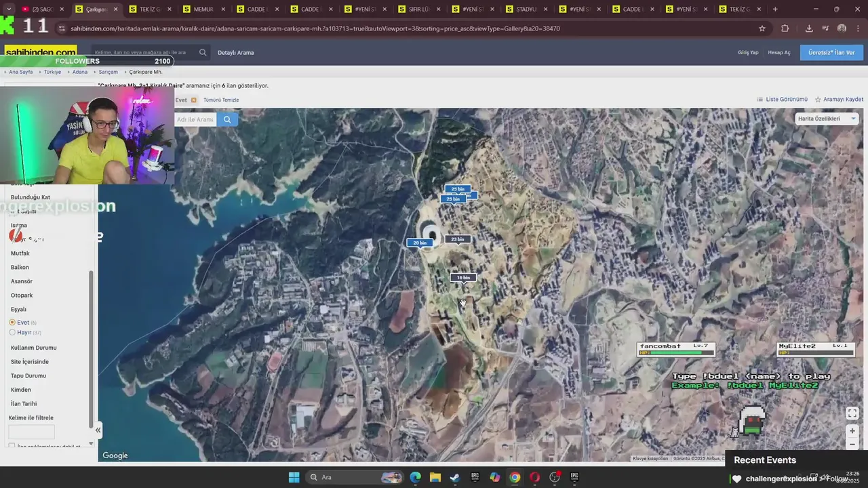Close the active Çarkıpare tab
868x488 pixels.
tap(115, 9)
